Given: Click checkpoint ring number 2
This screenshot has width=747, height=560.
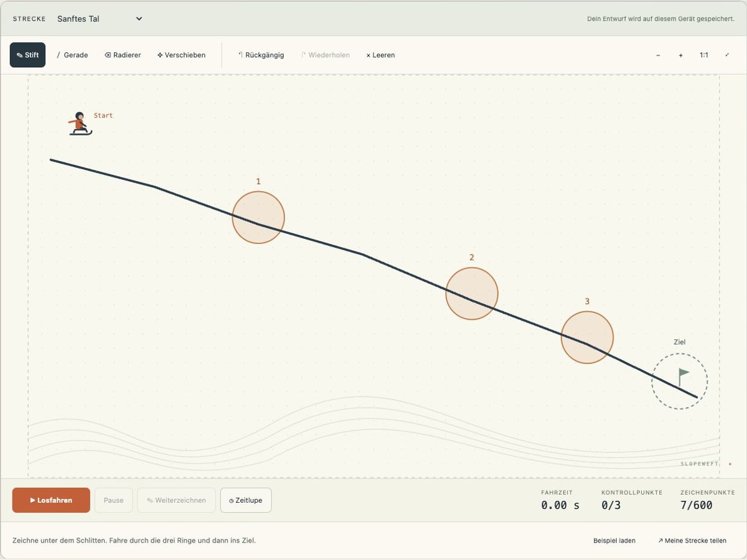Looking at the screenshot, I should (x=472, y=294).
